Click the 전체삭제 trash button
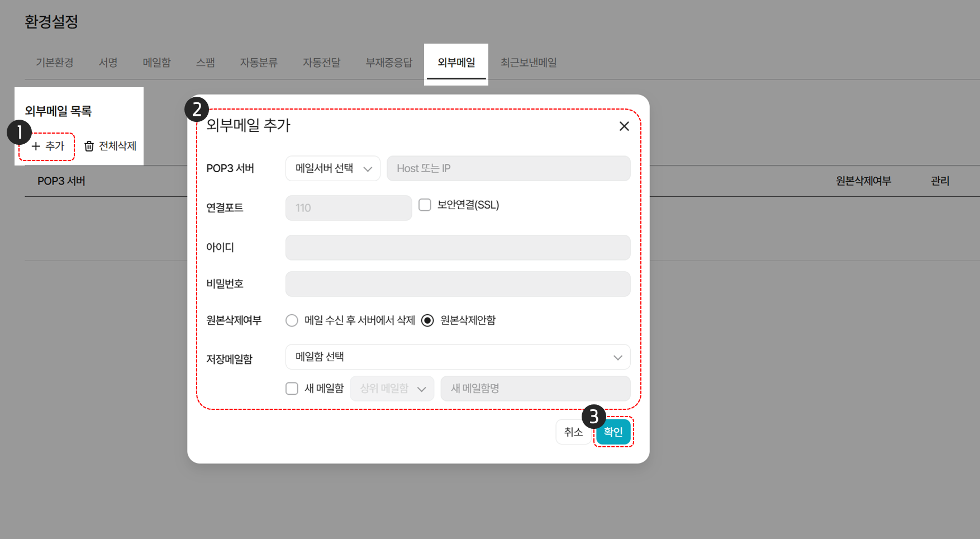 [x=110, y=146]
